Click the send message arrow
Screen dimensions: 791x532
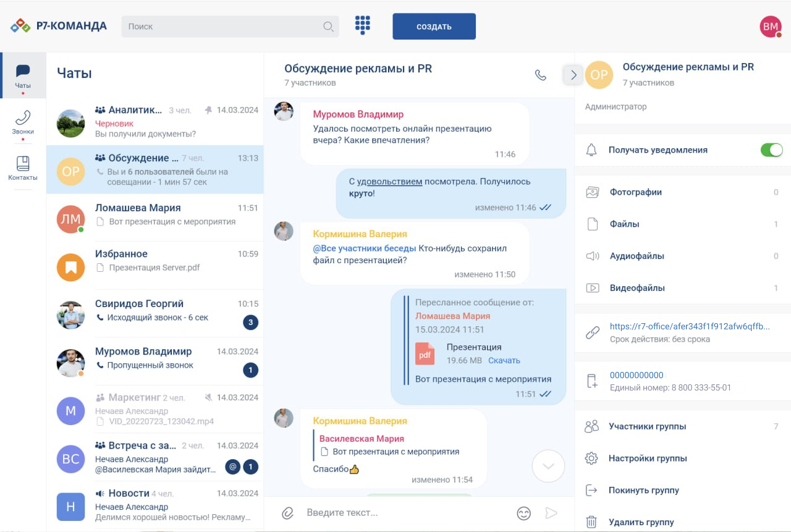(x=551, y=513)
